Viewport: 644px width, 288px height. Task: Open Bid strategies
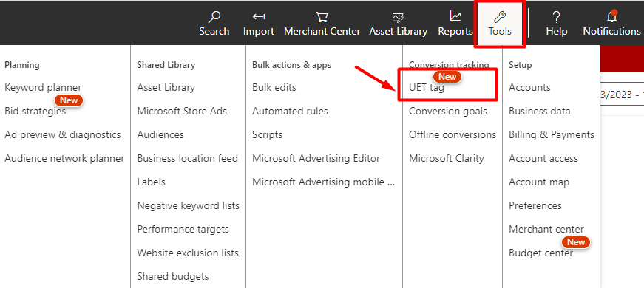coord(35,112)
